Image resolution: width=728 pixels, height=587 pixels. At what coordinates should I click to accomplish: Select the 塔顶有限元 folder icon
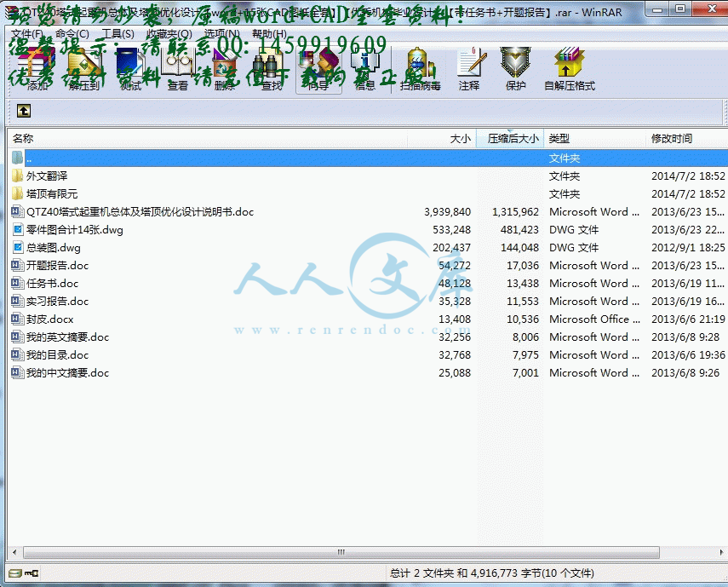click(18, 193)
